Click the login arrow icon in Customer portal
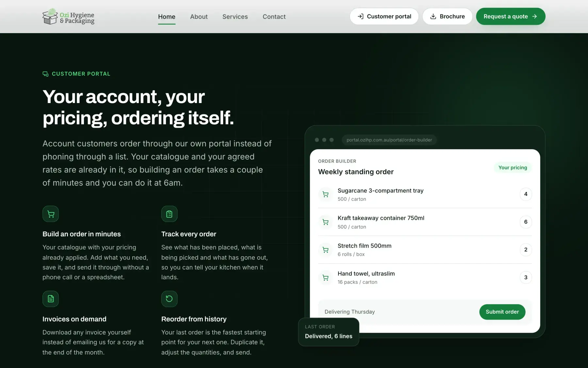The width and height of the screenshot is (588, 368). click(360, 16)
